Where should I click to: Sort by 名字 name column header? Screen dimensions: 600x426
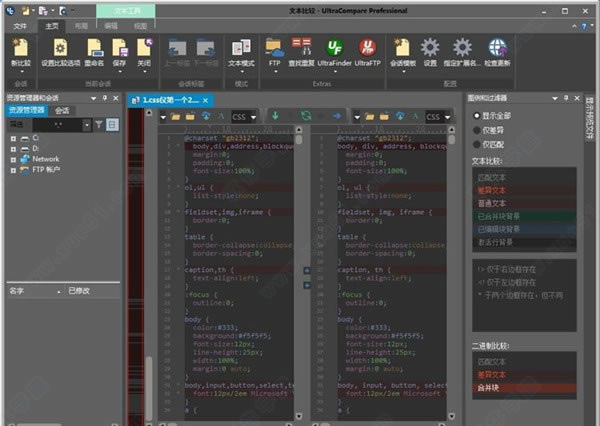35,291
